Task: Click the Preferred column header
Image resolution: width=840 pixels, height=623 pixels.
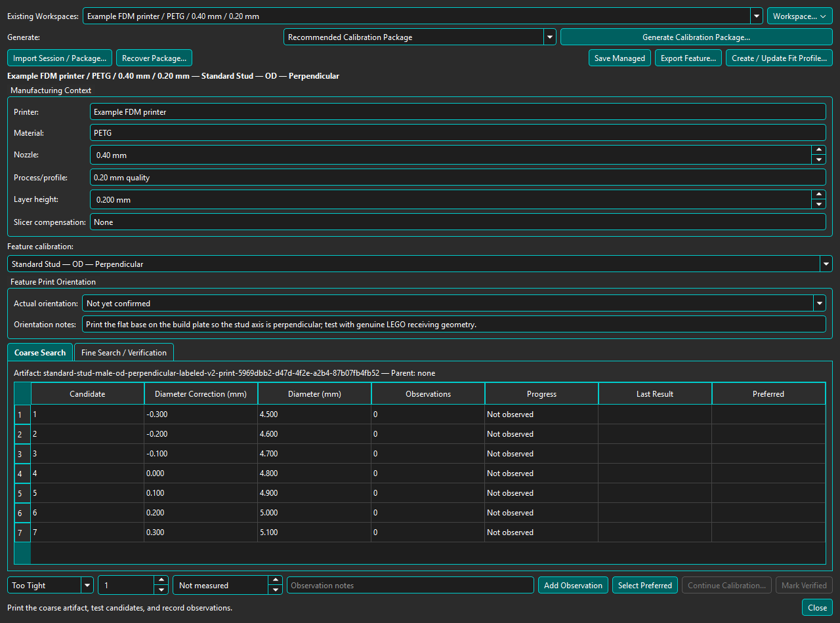Action: (768, 394)
